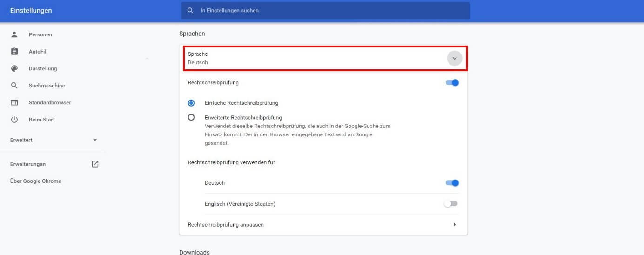Click the Personen person icon

(14, 34)
